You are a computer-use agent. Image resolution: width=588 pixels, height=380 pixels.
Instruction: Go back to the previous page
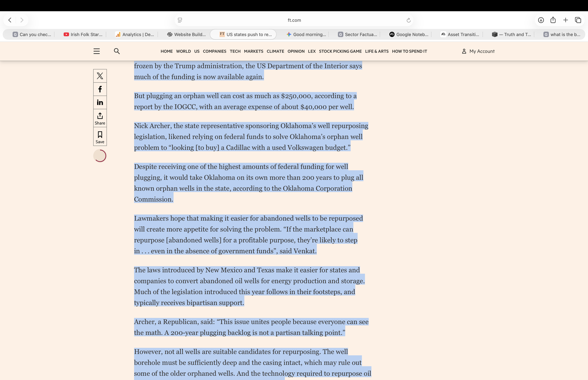point(10,20)
